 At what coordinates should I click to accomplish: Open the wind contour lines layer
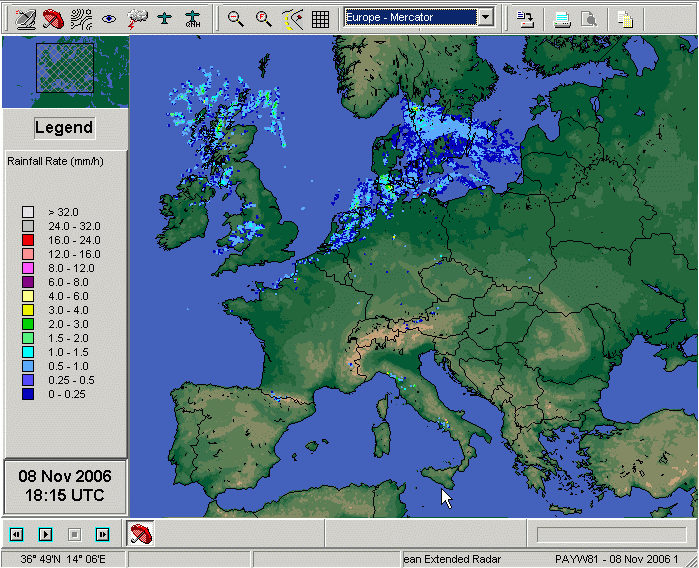coord(82,17)
